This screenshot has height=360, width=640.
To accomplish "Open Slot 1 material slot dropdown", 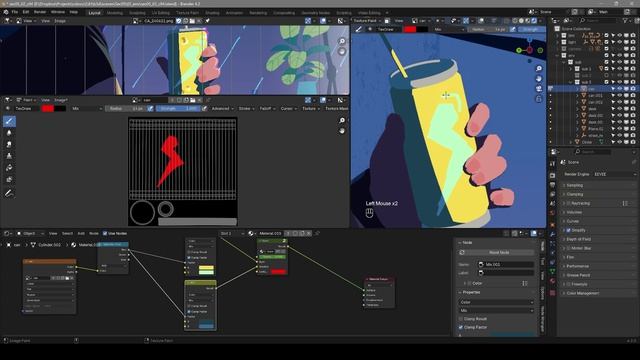I will coord(232,233).
